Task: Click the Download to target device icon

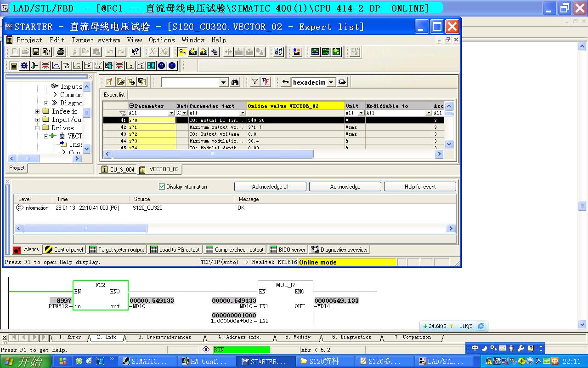Action: [193, 52]
